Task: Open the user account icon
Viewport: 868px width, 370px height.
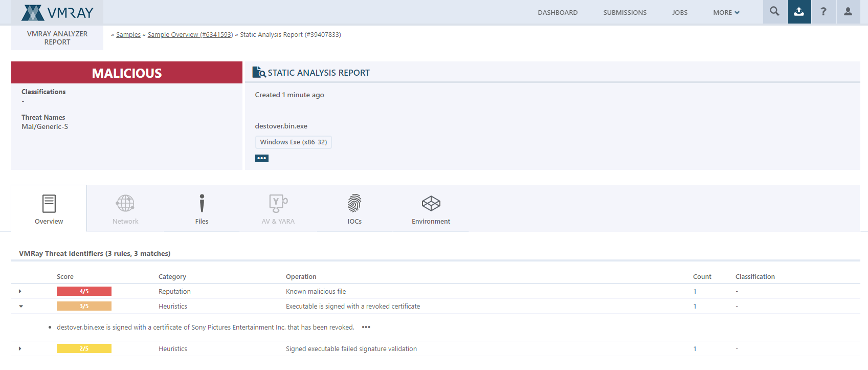Action: 848,11
